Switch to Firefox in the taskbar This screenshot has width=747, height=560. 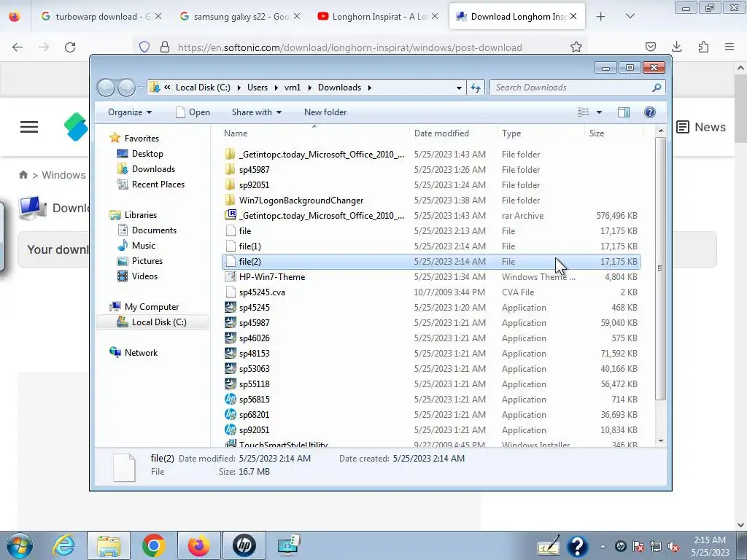tap(198, 545)
